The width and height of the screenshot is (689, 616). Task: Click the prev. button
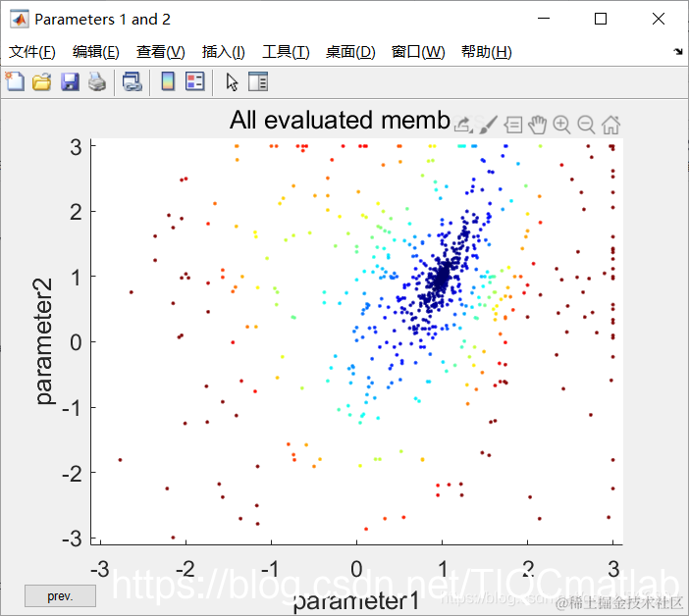tap(60, 595)
